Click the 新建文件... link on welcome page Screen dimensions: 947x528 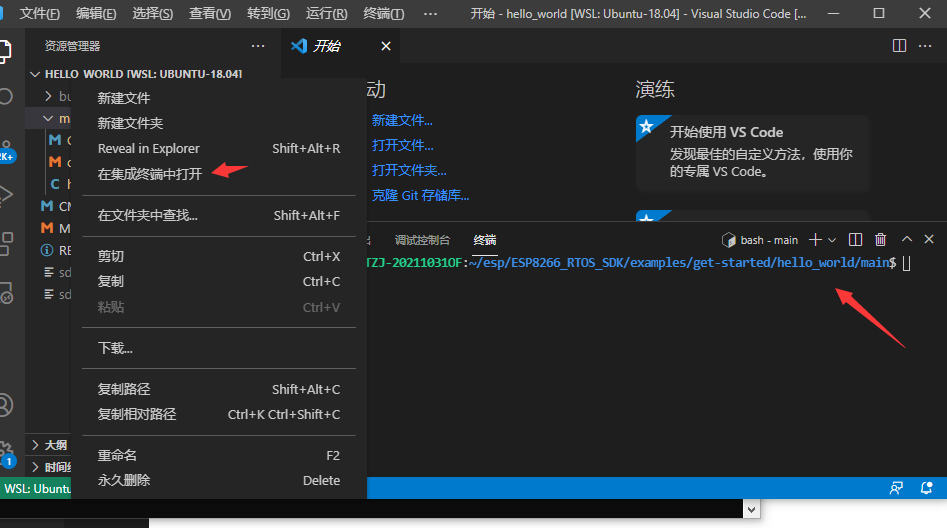tap(402, 120)
